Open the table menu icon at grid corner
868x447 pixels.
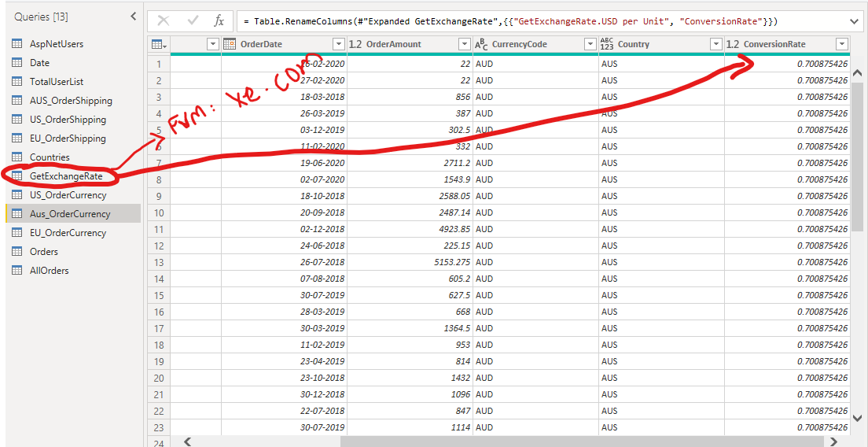pyautogui.click(x=160, y=44)
